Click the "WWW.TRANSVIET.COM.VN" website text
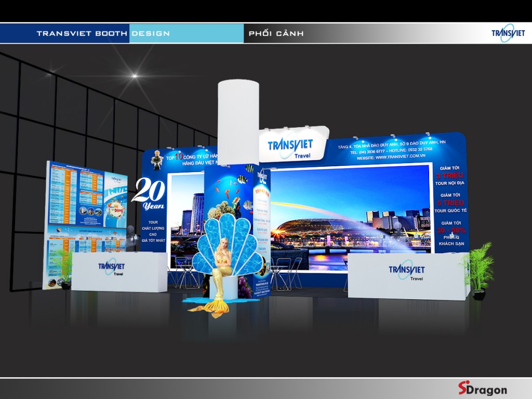Screen dimensions: 532x399 click(401, 157)
